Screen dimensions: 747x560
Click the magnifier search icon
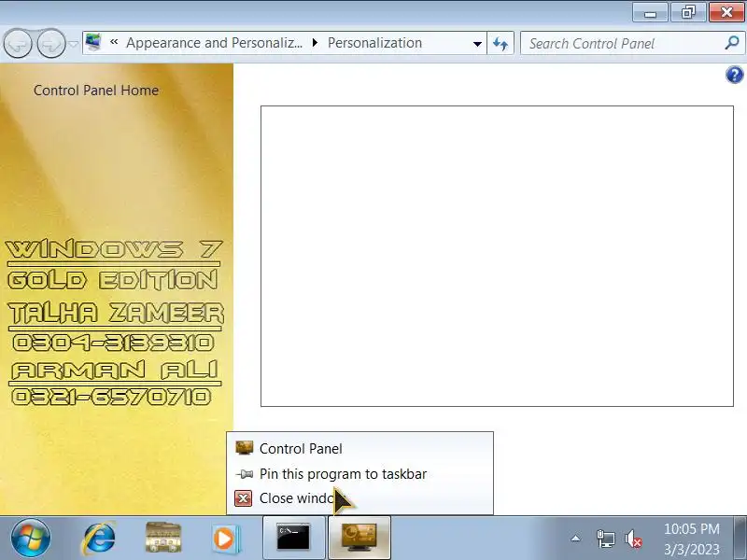click(732, 43)
